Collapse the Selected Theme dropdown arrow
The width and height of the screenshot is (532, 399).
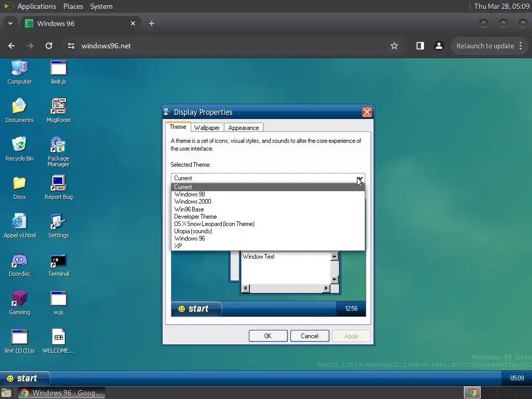pyautogui.click(x=360, y=178)
